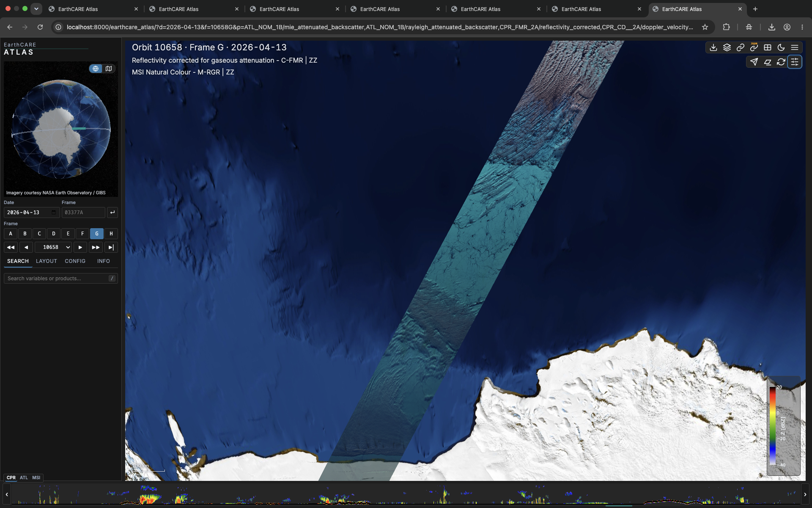Click the EarthCARE ATLAS logo
Image resolution: width=812 pixels, height=508 pixels.
20,49
